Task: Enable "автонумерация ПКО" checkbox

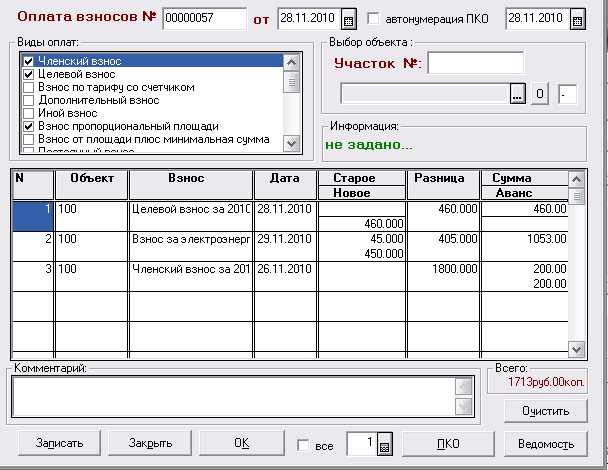Action: coord(374,19)
